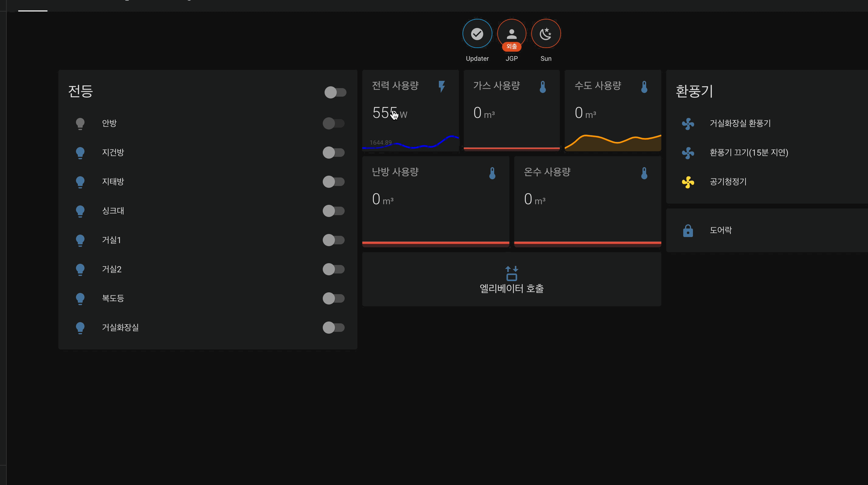Viewport: 868px width, 485px height.
Task: Click the 도어락 lock icon
Action: point(688,231)
